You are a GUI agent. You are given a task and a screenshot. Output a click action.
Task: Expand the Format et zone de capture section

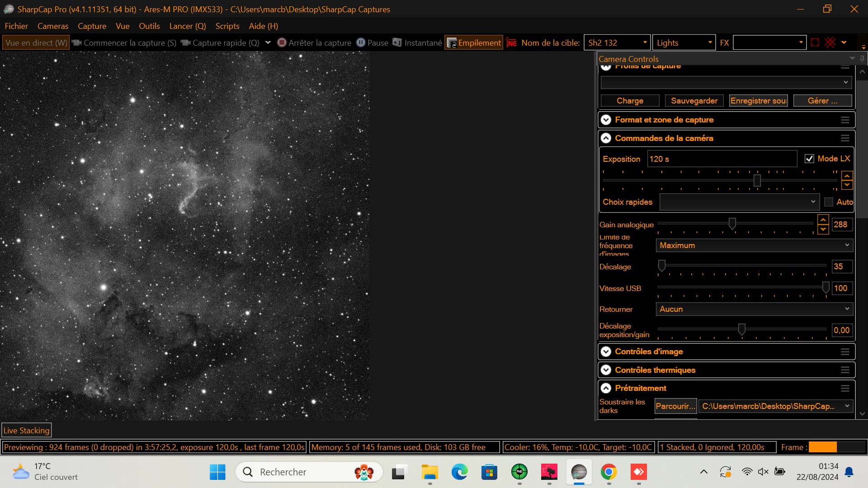[x=606, y=120]
